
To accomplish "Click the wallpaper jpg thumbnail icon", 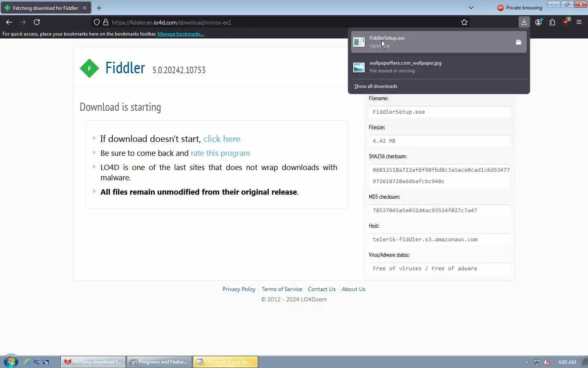I will coord(359,67).
